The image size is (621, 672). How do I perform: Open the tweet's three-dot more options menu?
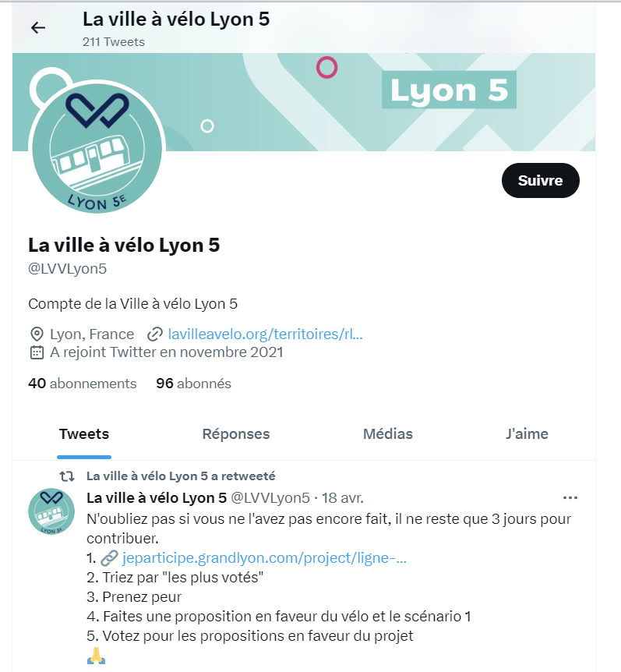[570, 497]
